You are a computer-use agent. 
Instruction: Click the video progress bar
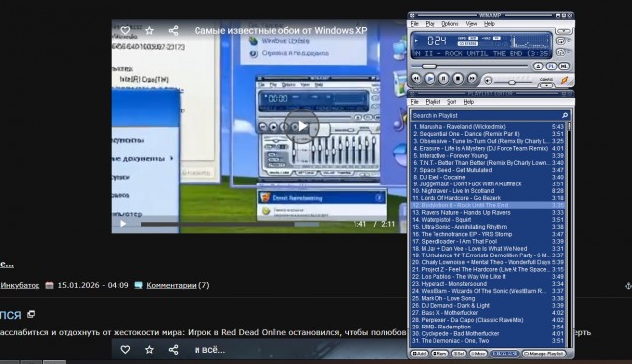tap(244, 224)
